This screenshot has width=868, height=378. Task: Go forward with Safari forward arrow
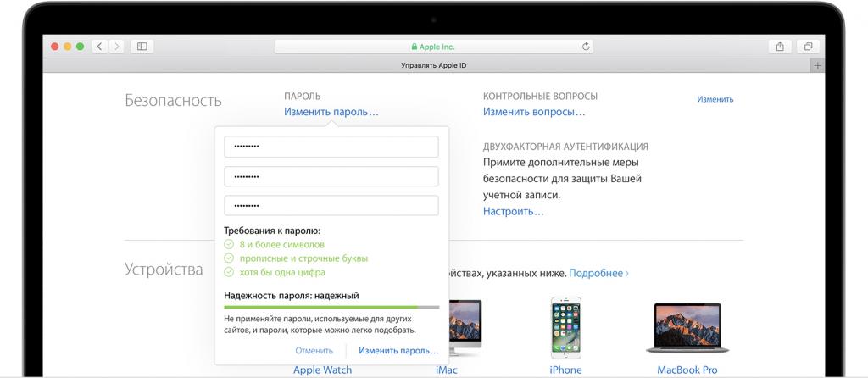pos(115,47)
